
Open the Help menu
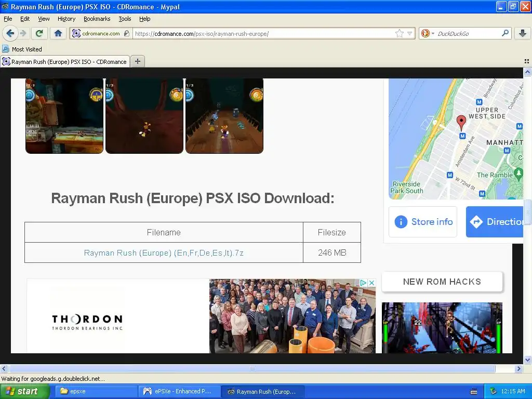tap(144, 19)
